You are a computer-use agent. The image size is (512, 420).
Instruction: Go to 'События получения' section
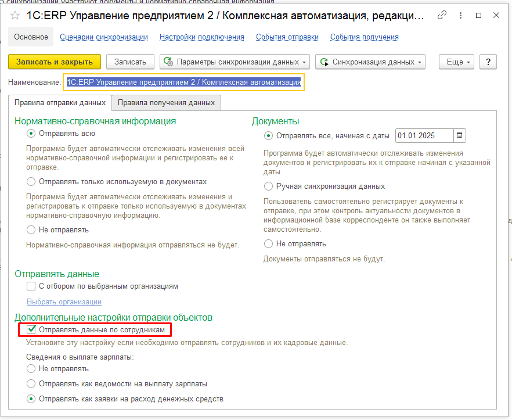(365, 37)
